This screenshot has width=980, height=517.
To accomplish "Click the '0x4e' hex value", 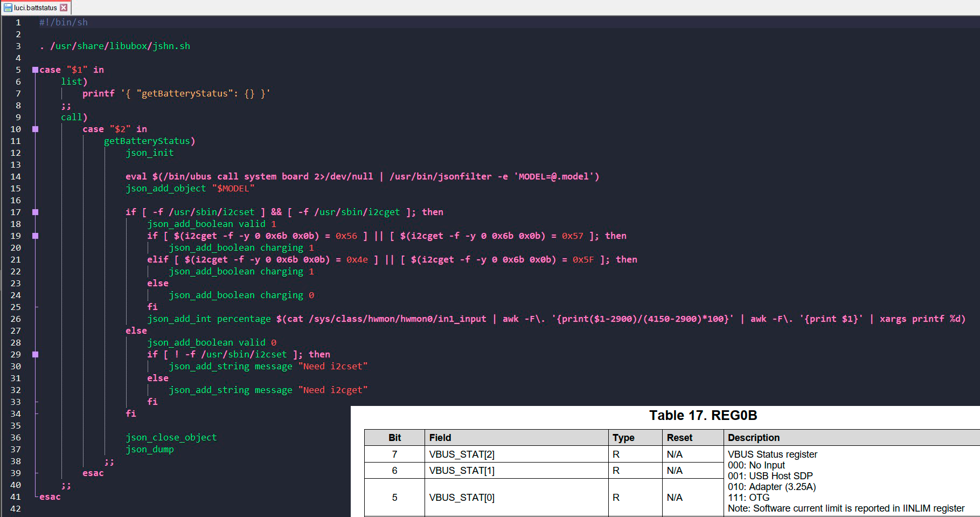I will (x=357, y=259).
